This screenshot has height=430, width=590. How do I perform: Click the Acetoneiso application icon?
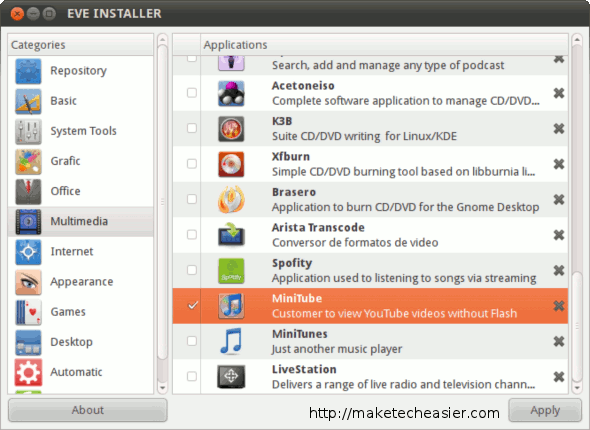(231, 93)
